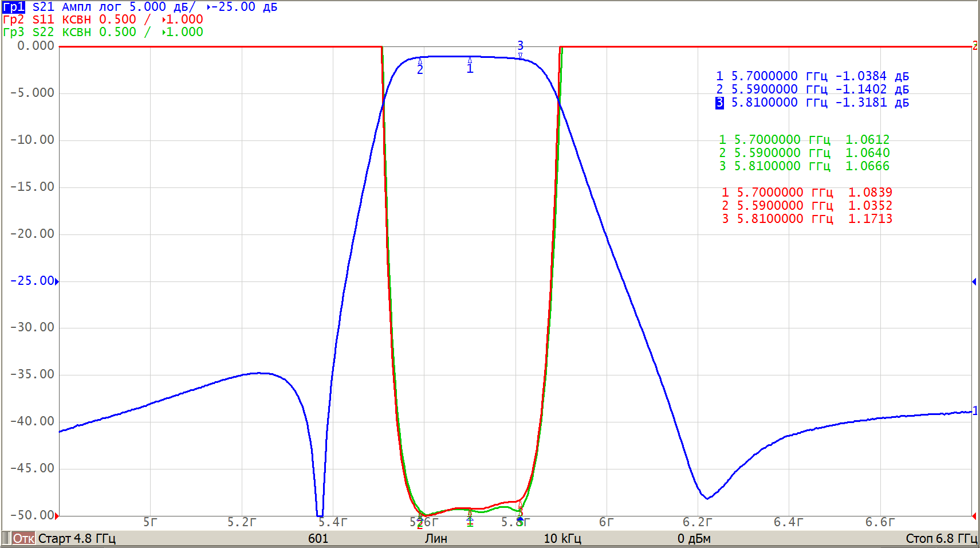The width and height of the screenshot is (980, 548).
Task: Click the Старт 4.8 ГГц start frequency field
Action: pyautogui.click(x=77, y=539)
